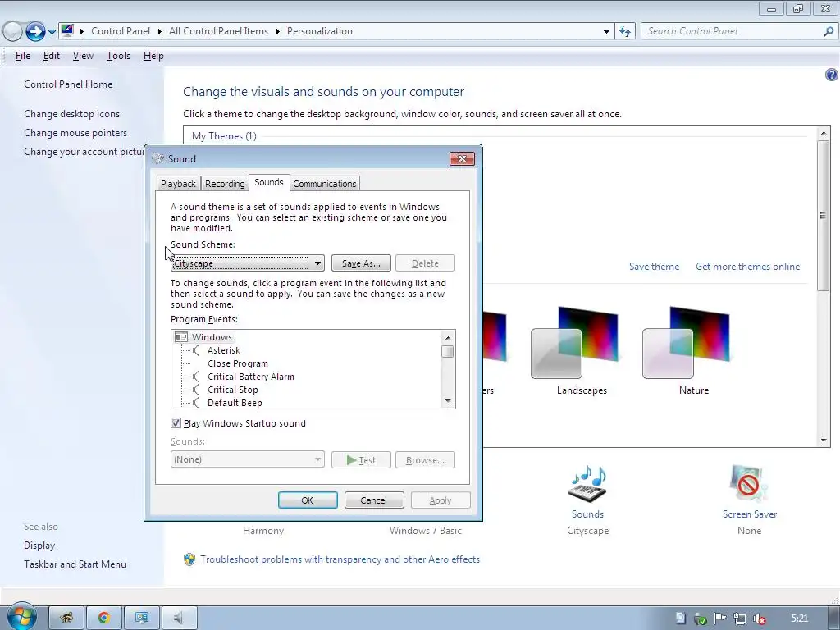The width and height of the screenshot is (840, 630).
Task: Toggle Play Windows Startup sound checkbox
Action: pyautogui.click(x=176, y=423)
